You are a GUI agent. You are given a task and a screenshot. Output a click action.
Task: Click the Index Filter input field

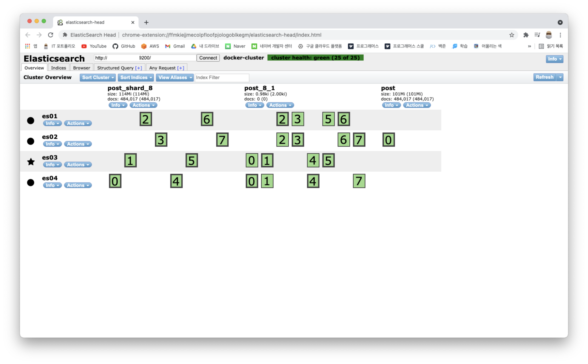(x=222, y=77)
